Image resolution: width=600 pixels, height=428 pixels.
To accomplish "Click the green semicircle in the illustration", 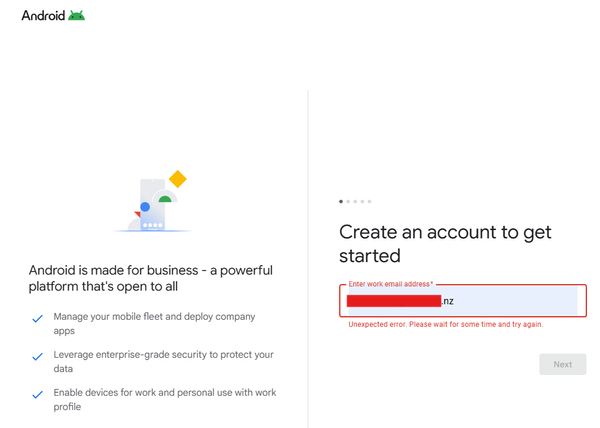I will click(165, 199).
